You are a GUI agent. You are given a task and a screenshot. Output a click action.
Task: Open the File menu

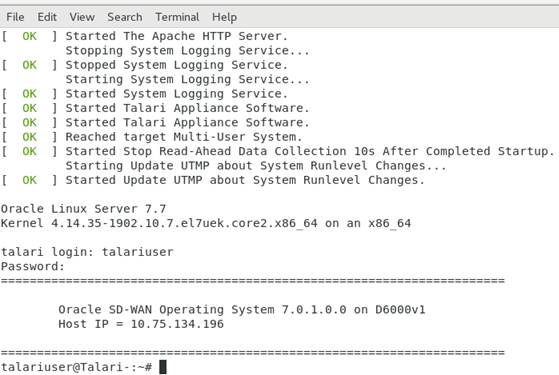point(15,17)
